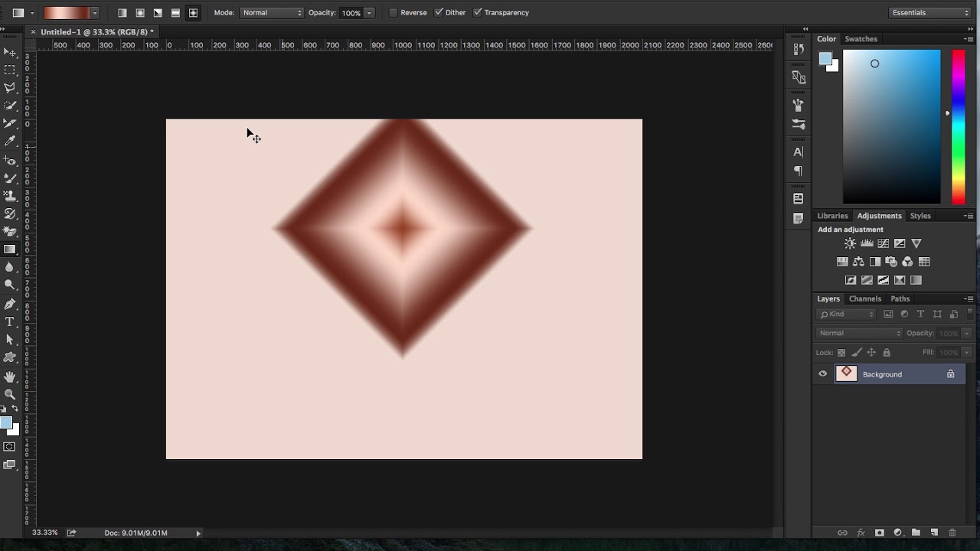Select the Eyedropper tool
The image size is (980, 551).
pyautogui.click(x=10, y=141)
